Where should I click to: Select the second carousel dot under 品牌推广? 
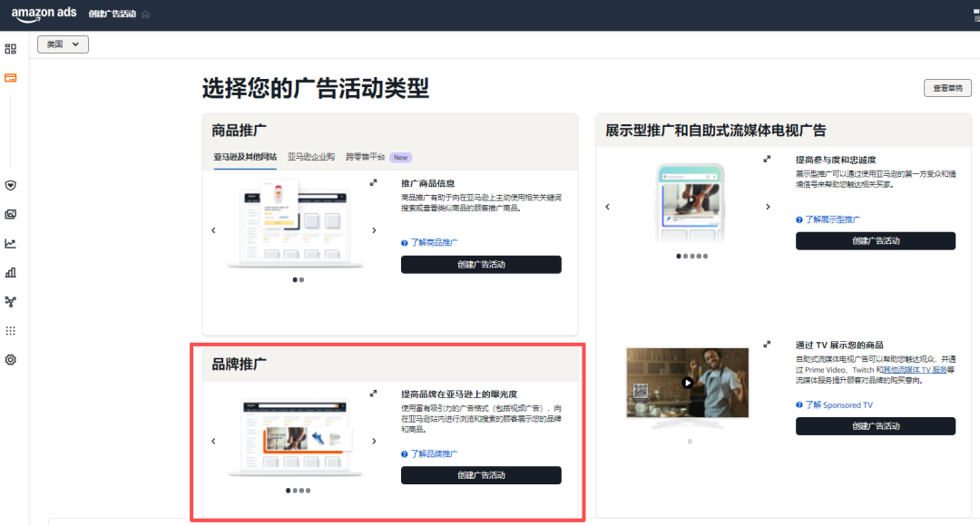(x=296, y=490)
